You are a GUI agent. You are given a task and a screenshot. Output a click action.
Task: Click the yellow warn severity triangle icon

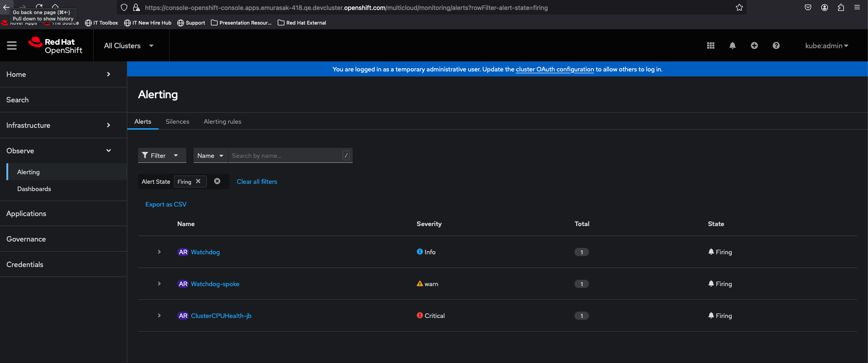click(420, 283)
